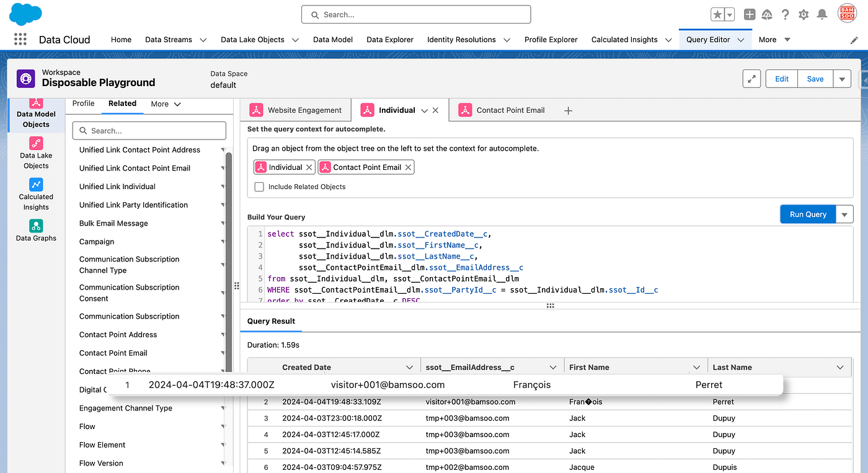The image size is (868, 473).
Task: Click the global actions plus icon
Action: [x=750, y=14]
